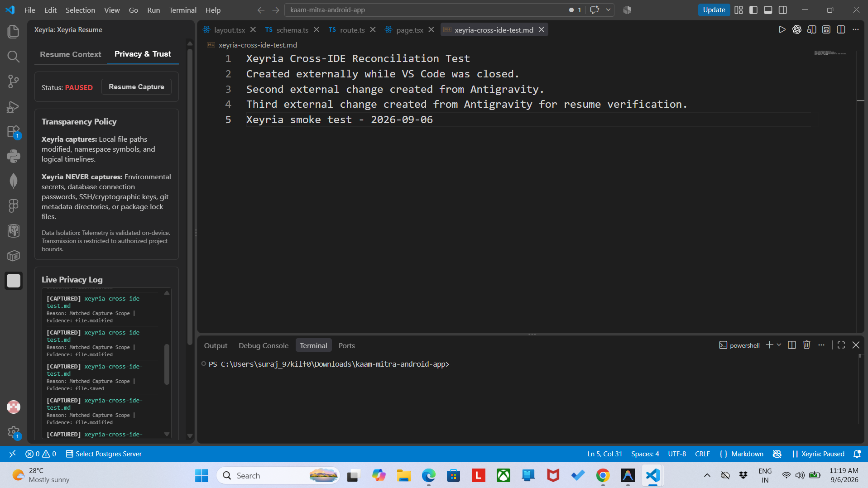Split the terminal pane
This screenshot has height=488, width=868.
coord(792,345)
